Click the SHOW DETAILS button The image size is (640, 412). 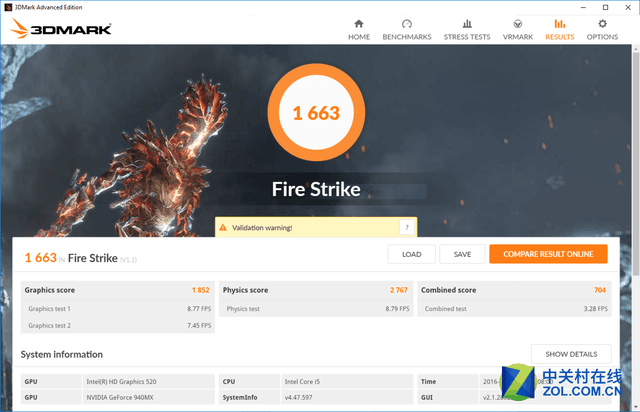coord(571,354)
